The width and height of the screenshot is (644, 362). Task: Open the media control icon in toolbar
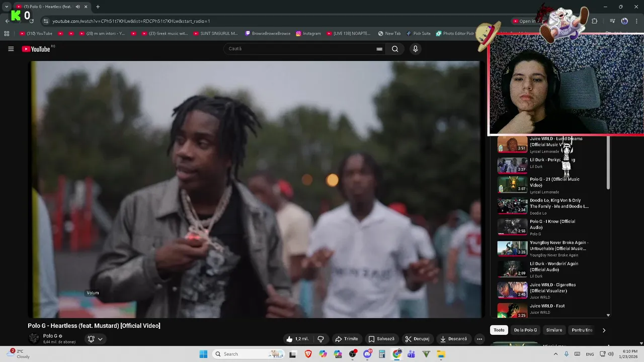612,21
